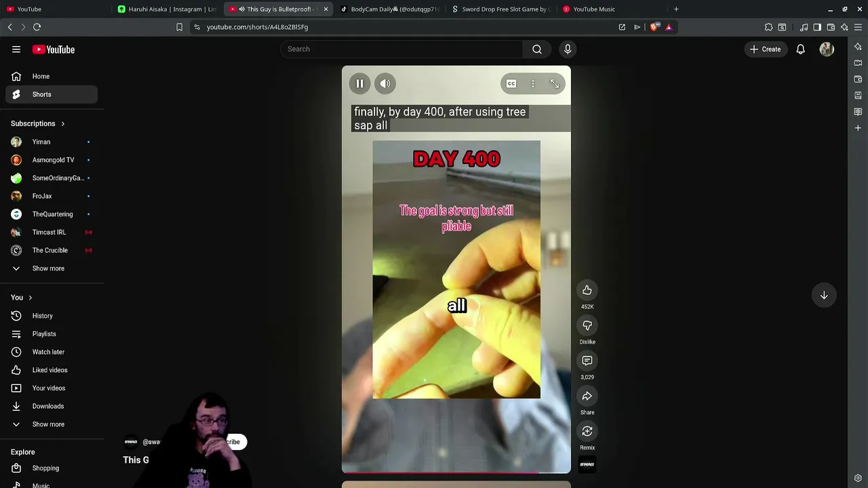This screenshot has height=488, width=868.
Task: Toggle closed captions on the Short
Action: pos(511,83)
